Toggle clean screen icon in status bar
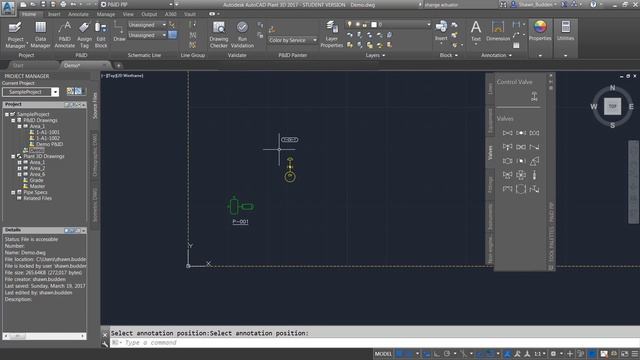The width and height of the screenshot is (640, 360). 624,353
